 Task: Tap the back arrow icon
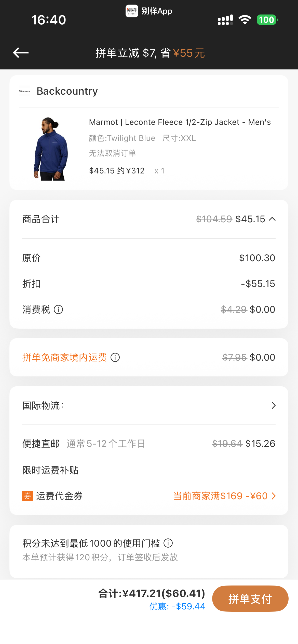(x=21, y=53)
